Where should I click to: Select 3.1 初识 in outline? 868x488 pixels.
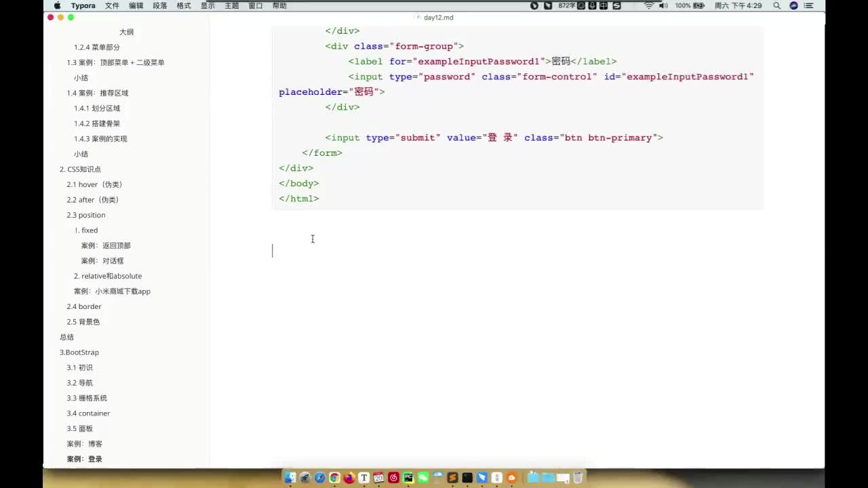79,367
